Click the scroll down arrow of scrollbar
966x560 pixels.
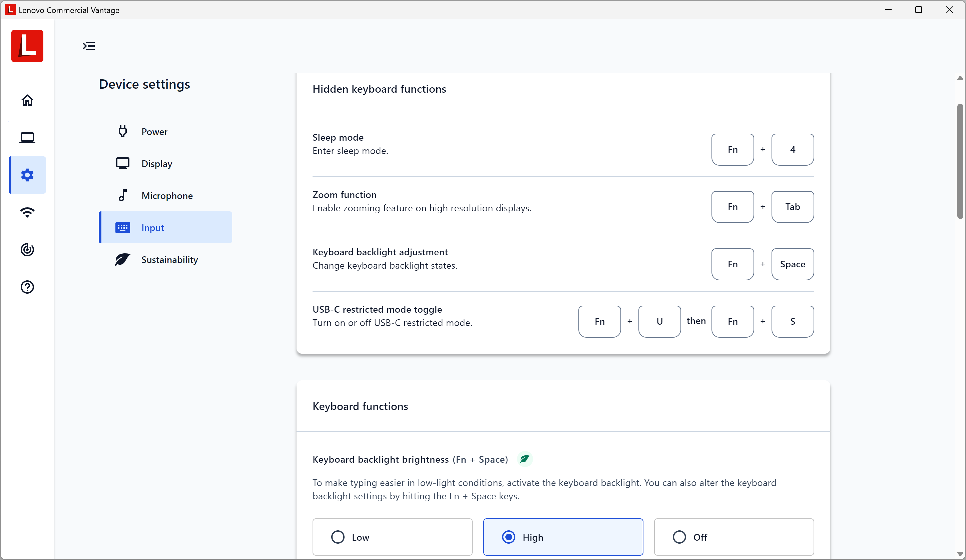tap(960, 554)
